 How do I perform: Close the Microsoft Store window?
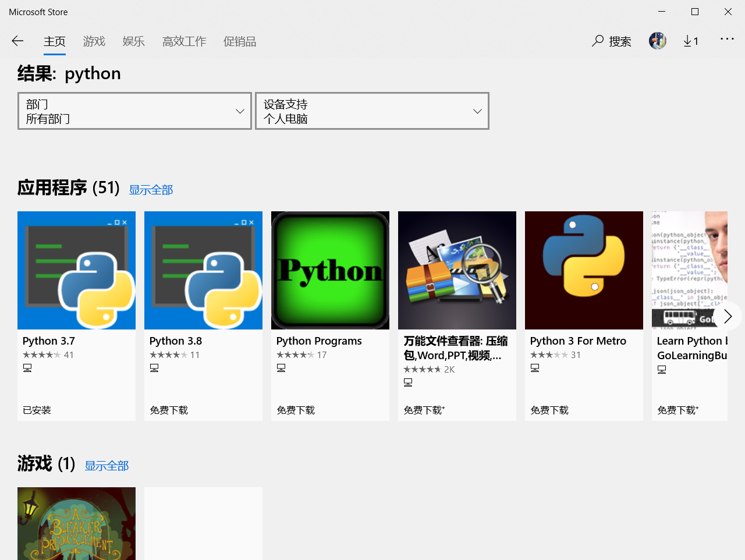tap(728, 12)
